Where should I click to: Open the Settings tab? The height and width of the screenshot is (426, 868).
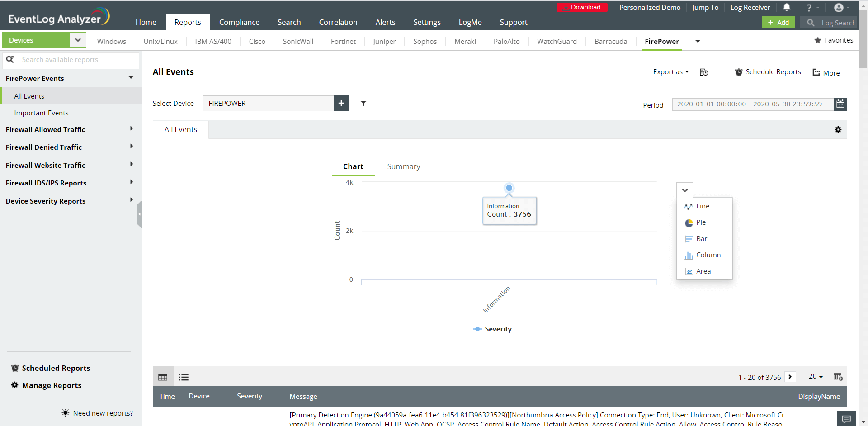pyautogui.click(x=427, y=22)
